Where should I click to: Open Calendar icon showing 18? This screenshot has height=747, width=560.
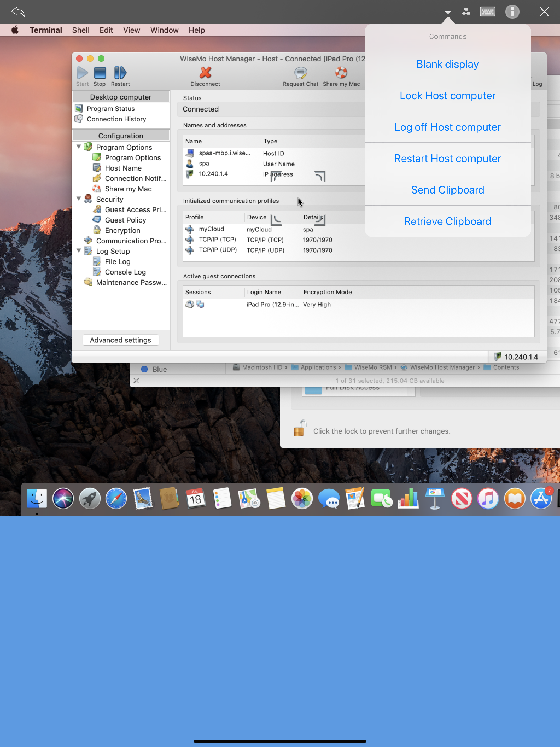pos(196,498)
